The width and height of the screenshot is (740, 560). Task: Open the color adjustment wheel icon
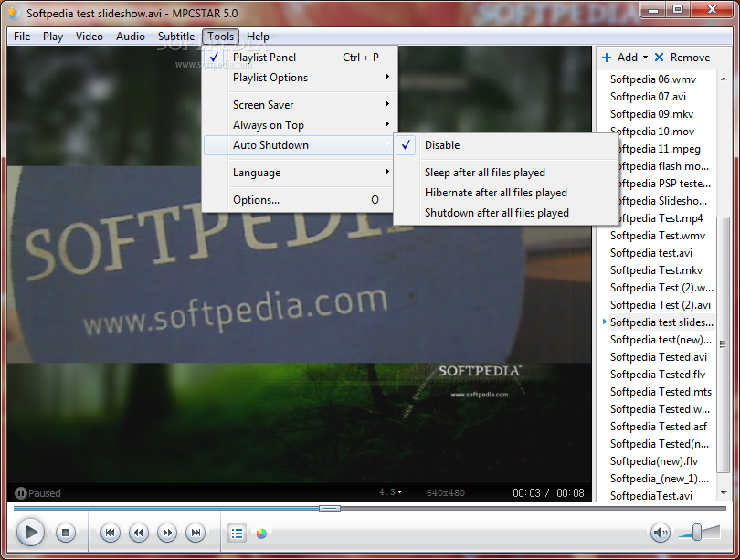pos(261,534)
